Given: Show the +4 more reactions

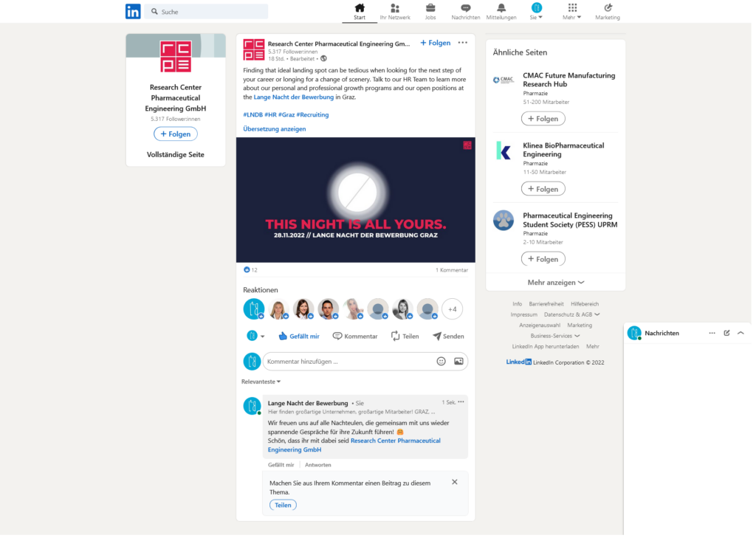Looking at the screenshot, I should [453, 309].
